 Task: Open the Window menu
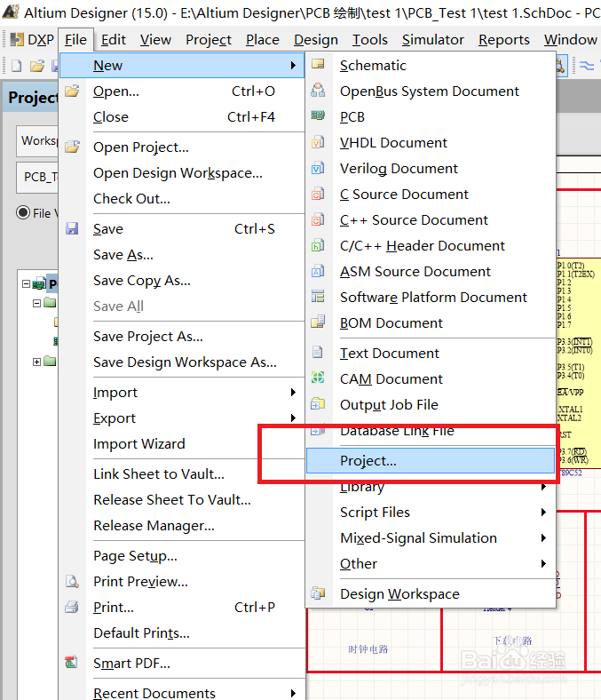click(570, 40)
